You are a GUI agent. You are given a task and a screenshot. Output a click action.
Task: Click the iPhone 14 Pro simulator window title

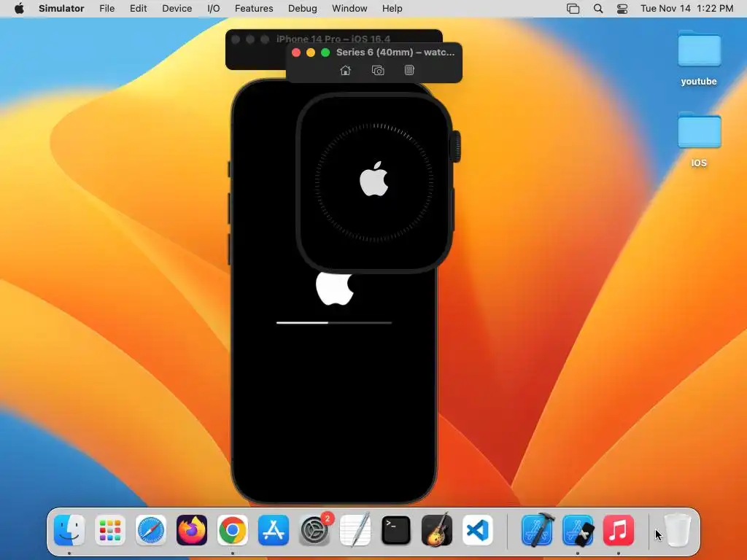pyautogui.click(x=333, y=39)
